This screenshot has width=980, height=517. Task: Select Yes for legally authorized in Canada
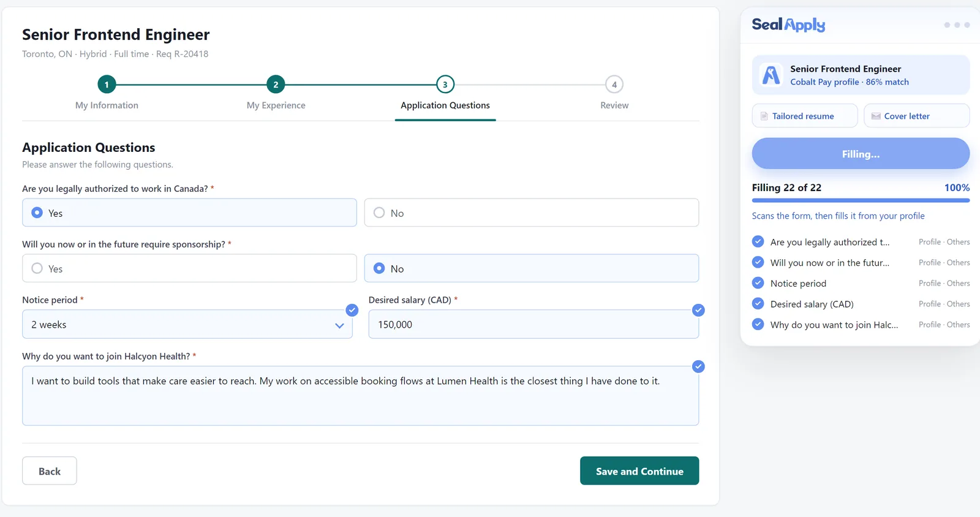click(189, 213)
